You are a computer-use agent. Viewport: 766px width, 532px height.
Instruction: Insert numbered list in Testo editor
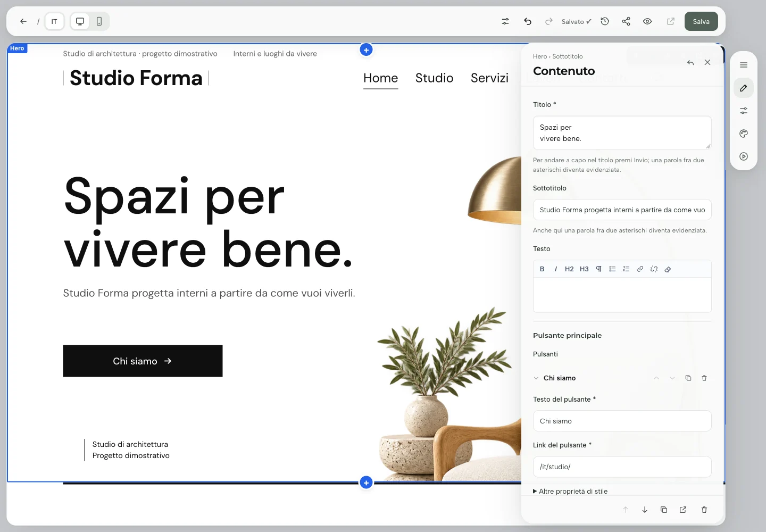coord(626,269)
